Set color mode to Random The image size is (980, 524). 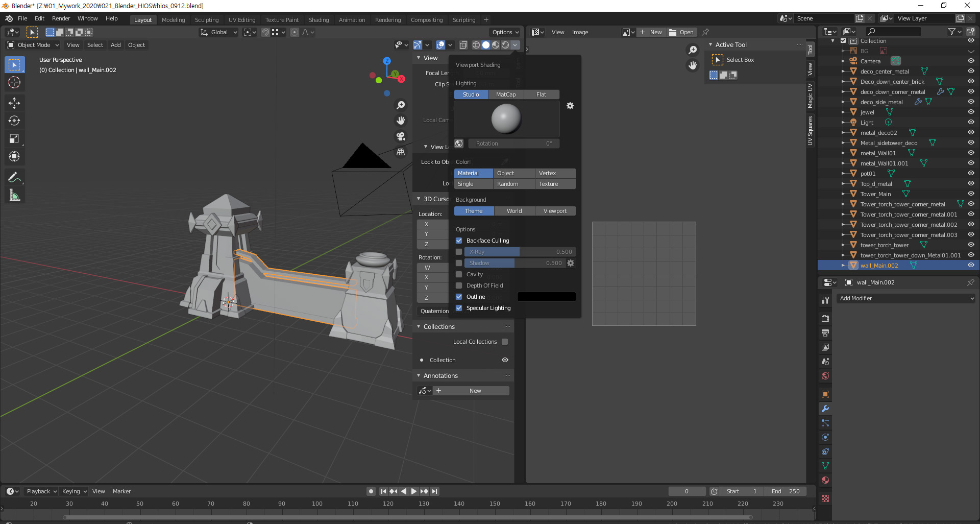(514, 184)
